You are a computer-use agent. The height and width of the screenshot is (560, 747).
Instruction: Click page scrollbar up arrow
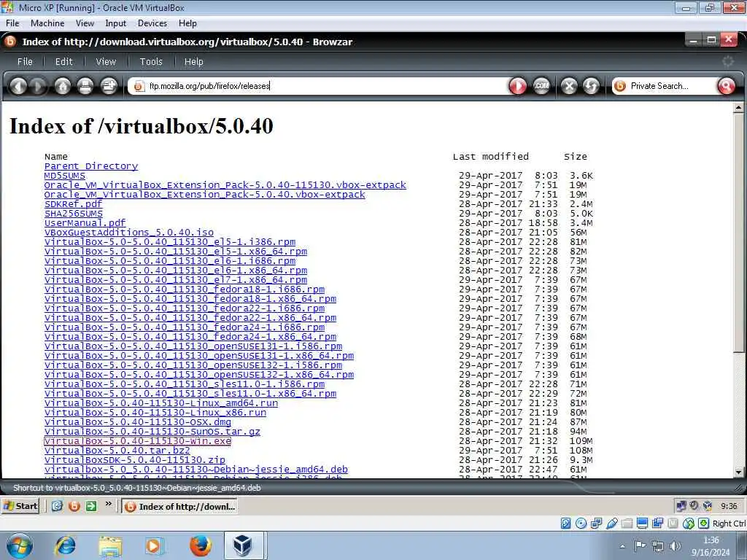tap(738, 108)
